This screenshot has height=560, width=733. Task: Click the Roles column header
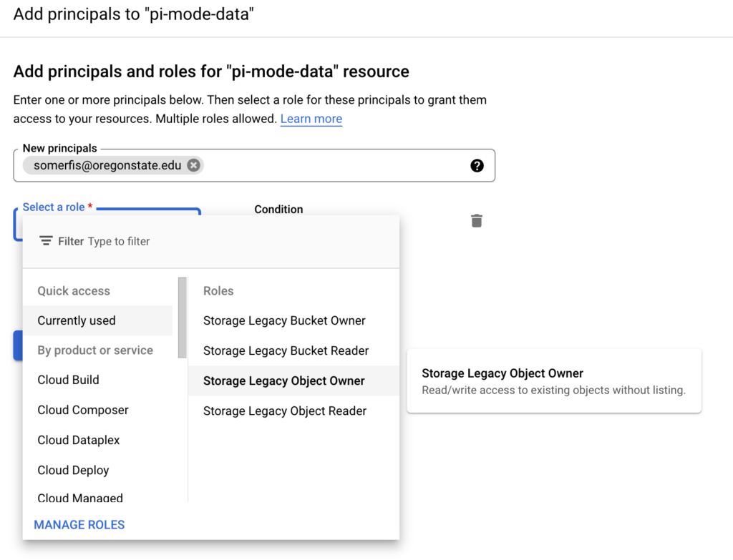218,290
